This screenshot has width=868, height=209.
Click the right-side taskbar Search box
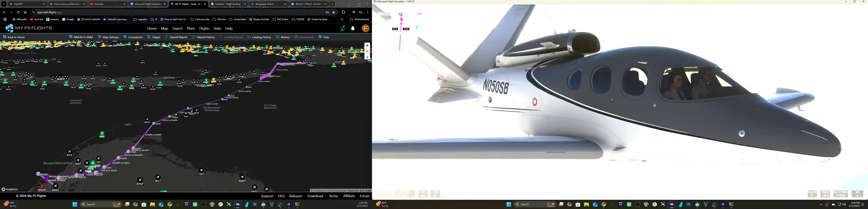click(x=535, y=204)
